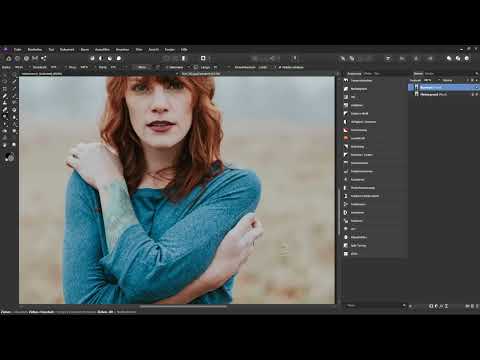Click the Tonwertkorrektur adjustment icon
The height and width of the screenshot is (360, 480).
pyautogui.click(x=346, y=81)
